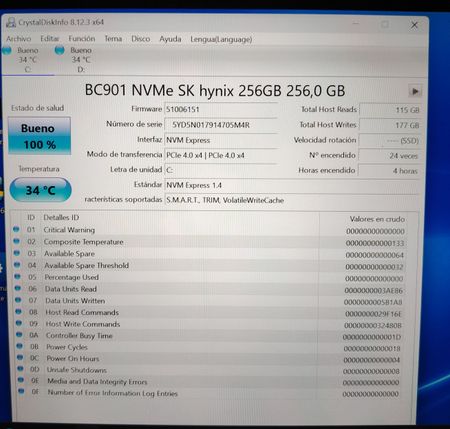Image resolution: width=450 pixels, height=429 pixels.
Task: Click the Velocidad rotación (SSD) value
Action: click(389, 141)
